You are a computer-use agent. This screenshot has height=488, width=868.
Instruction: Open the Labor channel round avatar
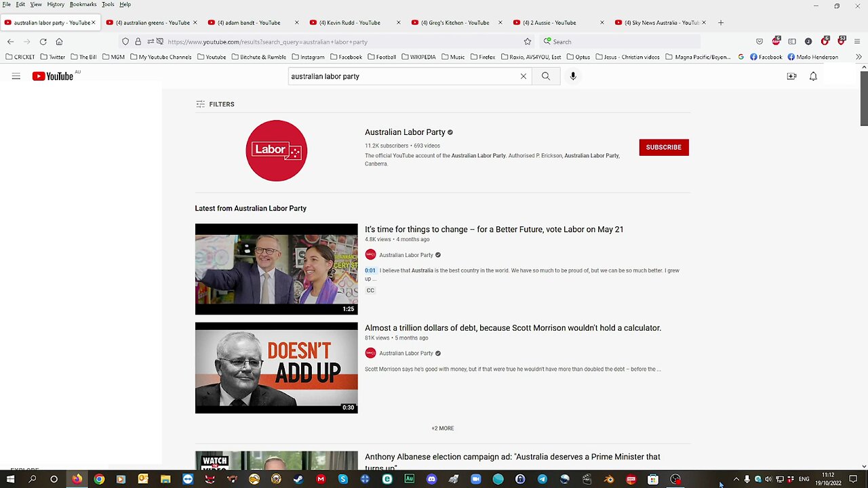pos(277,150)
